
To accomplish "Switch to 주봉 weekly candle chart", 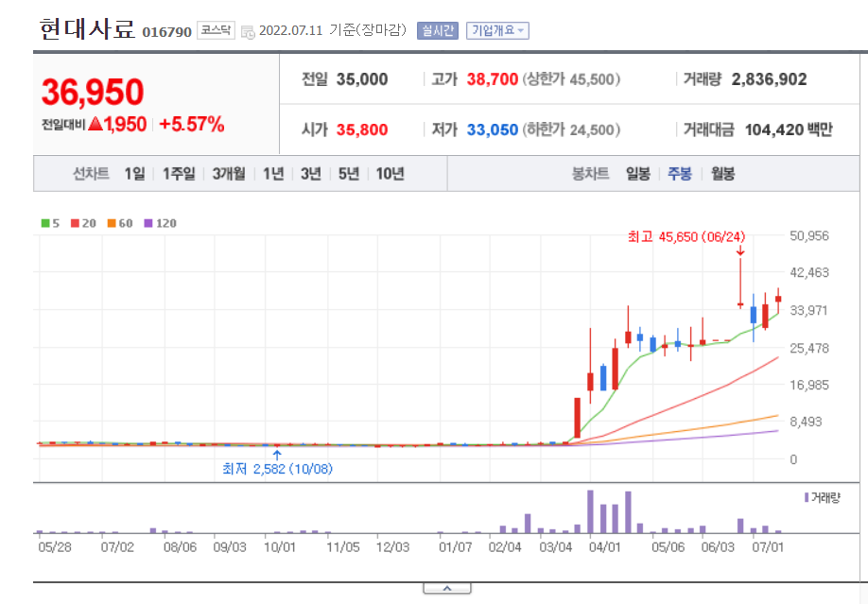I will (x=680, y=174).
